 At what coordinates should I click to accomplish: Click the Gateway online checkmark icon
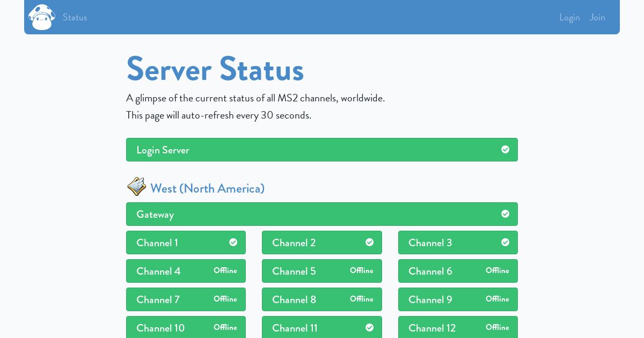pos(505,214)
